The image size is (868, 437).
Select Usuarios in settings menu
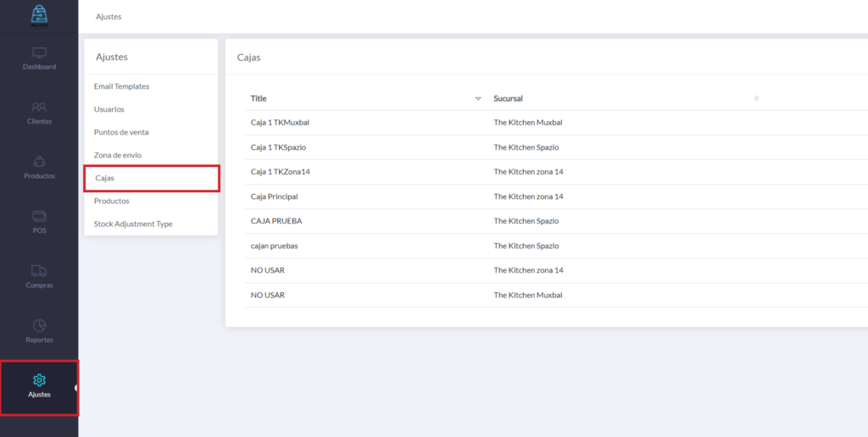click(x=108, y=109)
